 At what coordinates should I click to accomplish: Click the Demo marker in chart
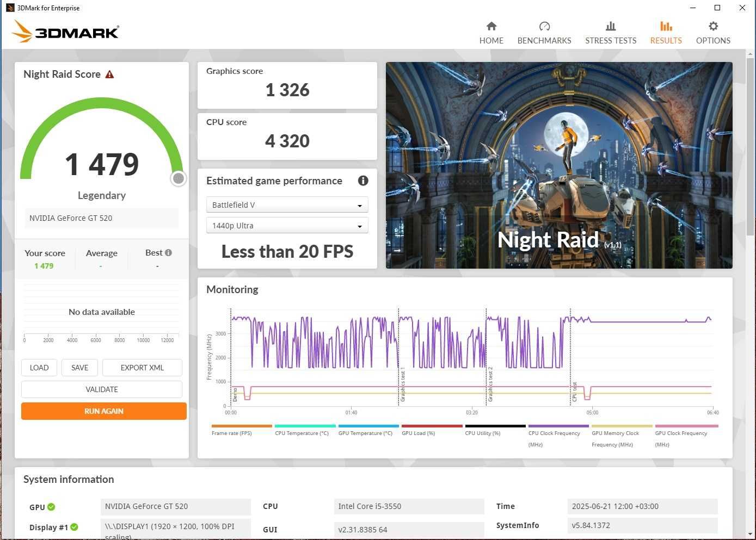(x=235, y=395)
